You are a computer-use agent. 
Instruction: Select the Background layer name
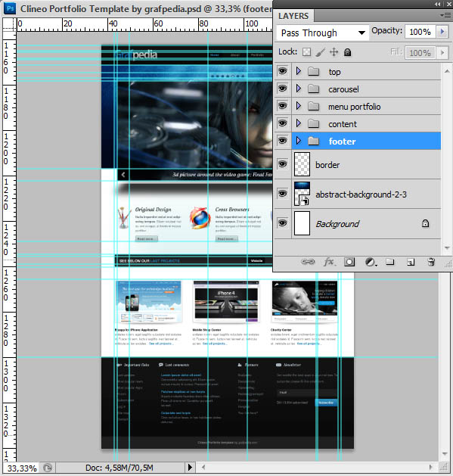(x=337, y=224)
